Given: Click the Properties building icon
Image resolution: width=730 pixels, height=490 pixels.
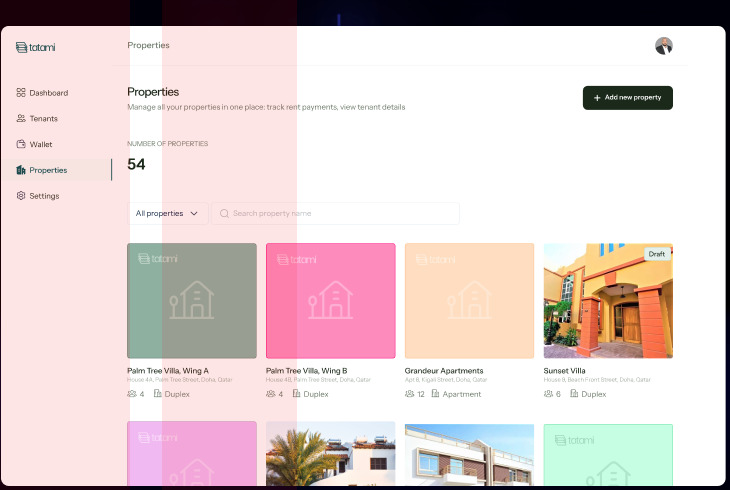Looking at the screenshot, I should 20,170.
